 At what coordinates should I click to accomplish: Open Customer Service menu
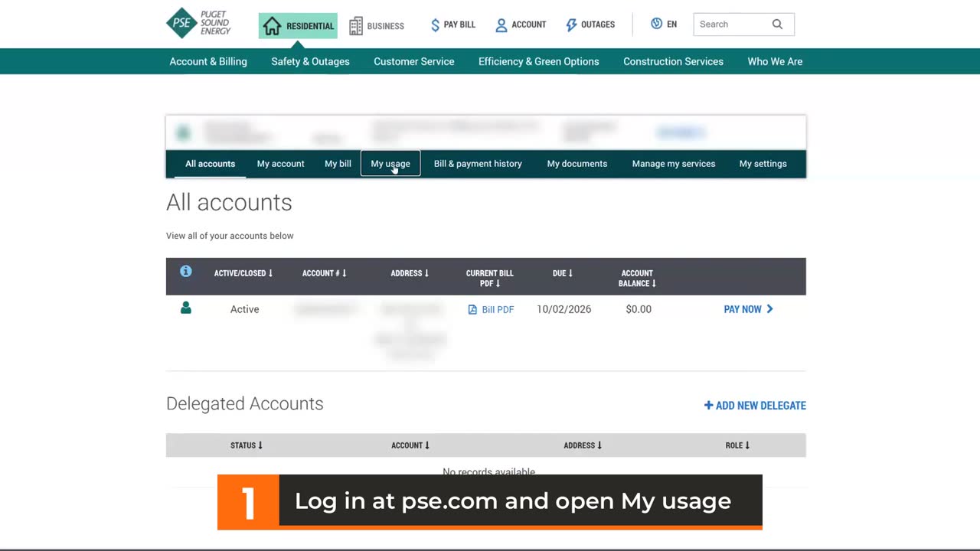coord(414,61)
